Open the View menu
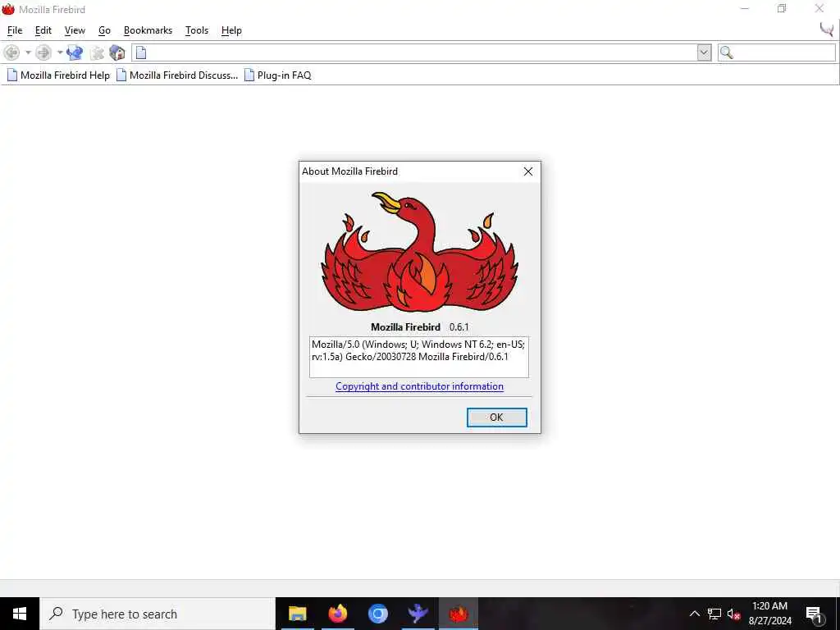Image resolution: width=840 pixels, height=630 pixels. click(x=75, y=30)
